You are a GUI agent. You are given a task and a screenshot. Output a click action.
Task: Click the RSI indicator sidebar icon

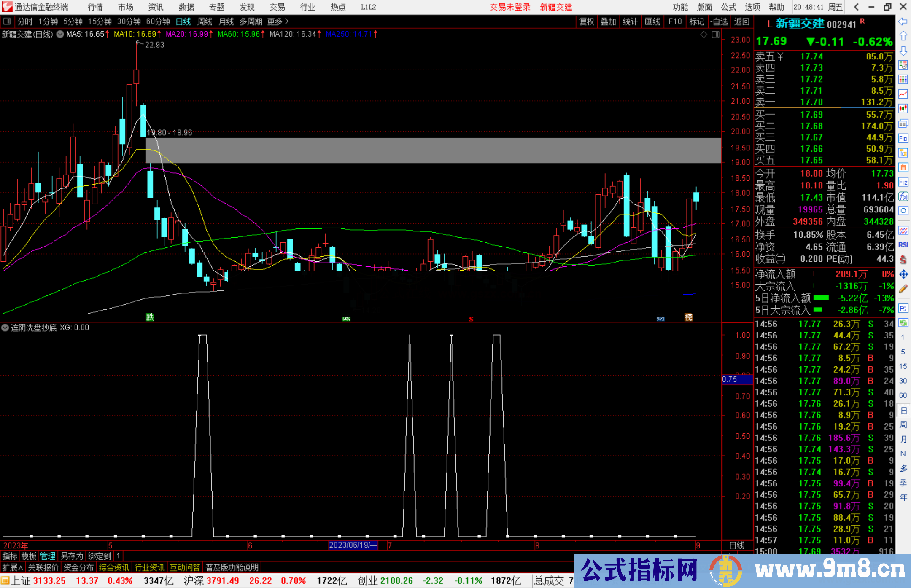coord(903,245)
